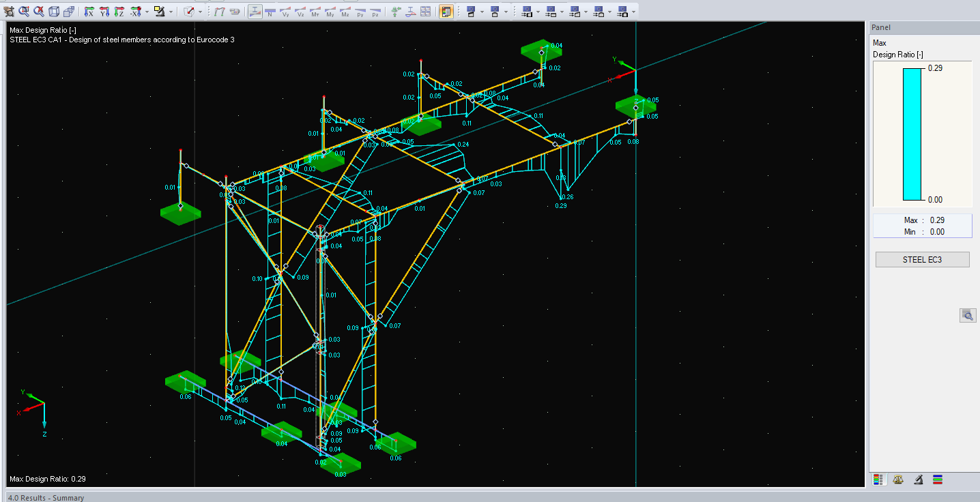Viewport: 980px width, 502px height.
Task: Expand the rendering mode dropdown arrow
Action: 169,11
